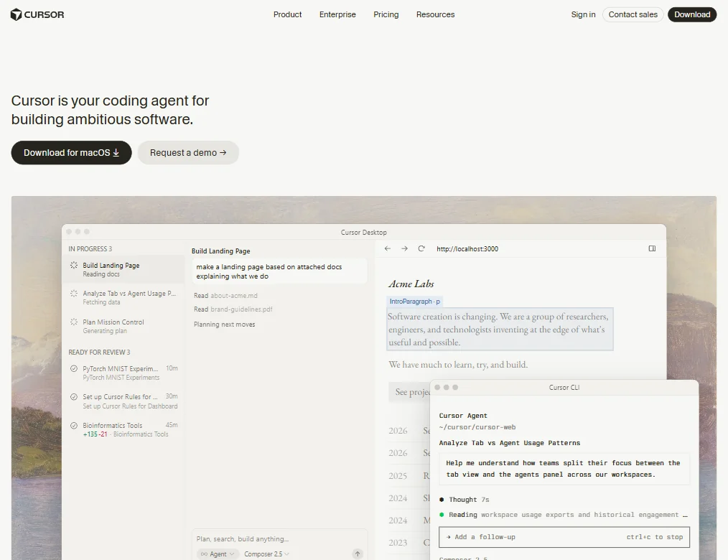Select Analyze Tab vs Agent Usage task
The image size is (728, 560).
[123, 298]
